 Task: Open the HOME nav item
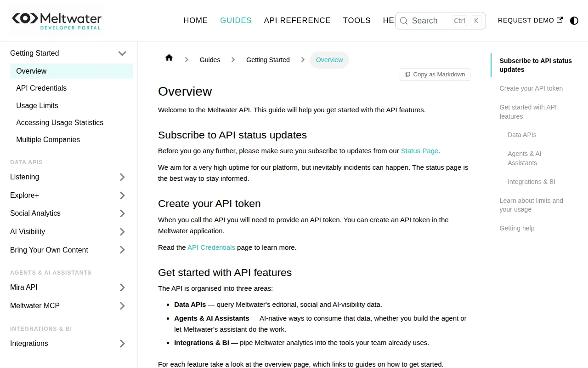pyautogui.click(x=195, y=20)
